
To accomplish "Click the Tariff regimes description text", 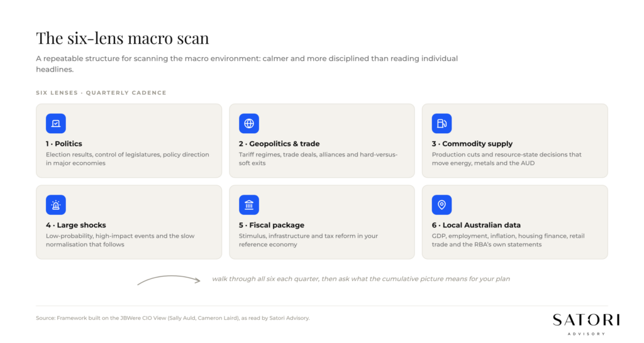I will (318, 159).
